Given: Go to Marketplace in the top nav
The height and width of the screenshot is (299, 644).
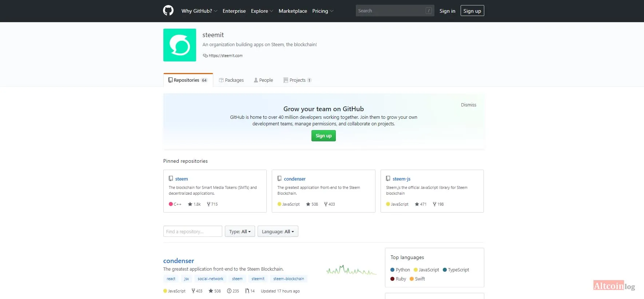Looking at the screenshot, I should click(293, 11).
